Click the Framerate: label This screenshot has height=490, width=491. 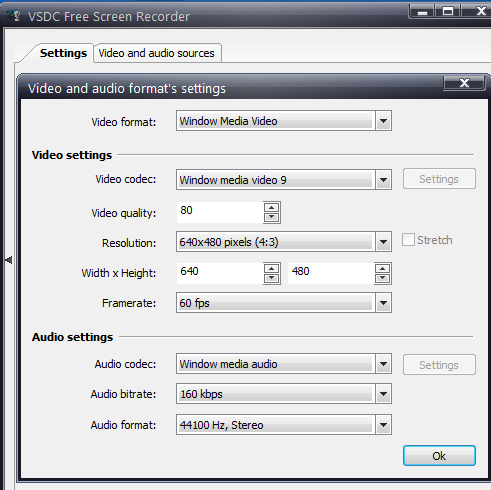tap(129, 303)
